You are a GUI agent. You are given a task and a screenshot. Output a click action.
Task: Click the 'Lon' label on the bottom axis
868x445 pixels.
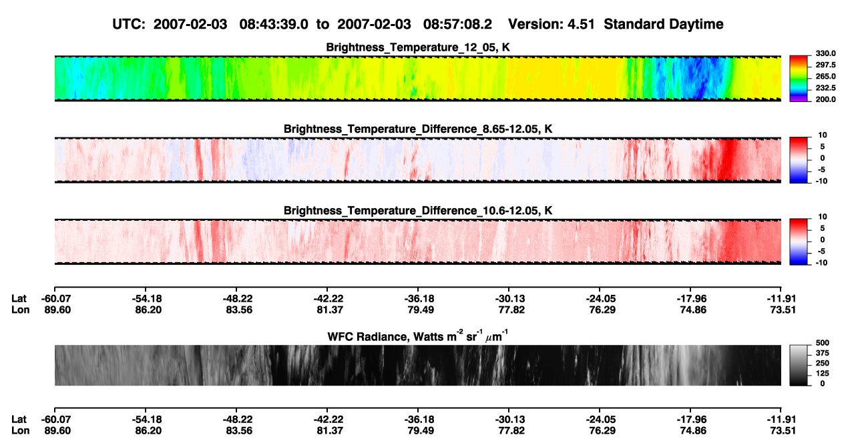click(x=20, y=430)
